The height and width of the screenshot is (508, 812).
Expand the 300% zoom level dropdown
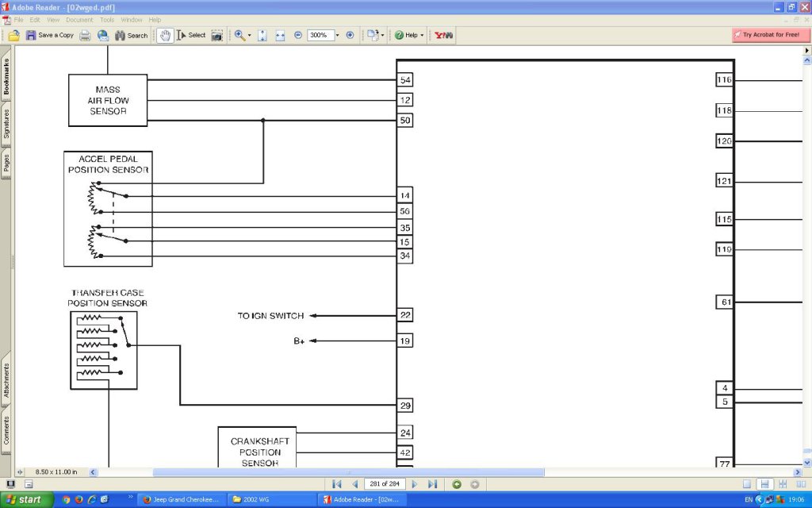tap(337, 35)
